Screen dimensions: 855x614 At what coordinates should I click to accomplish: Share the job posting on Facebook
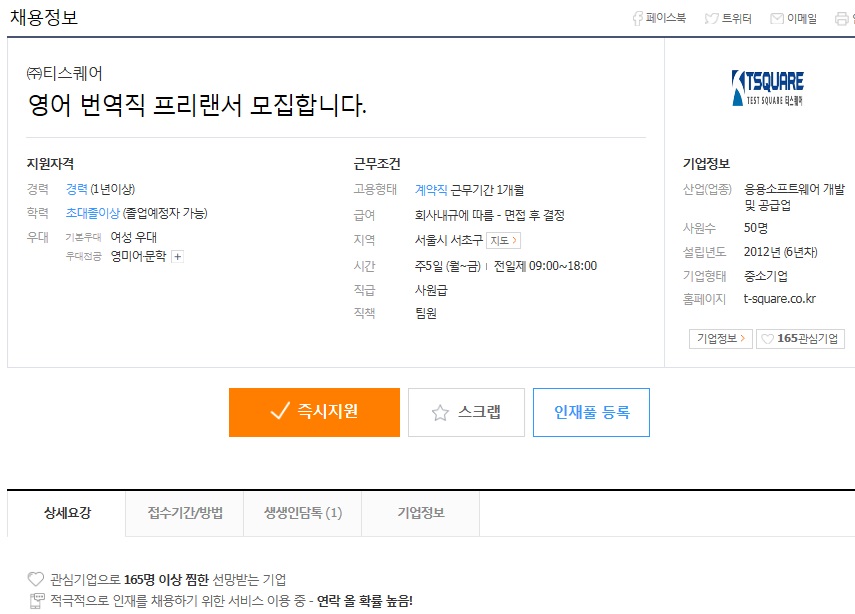coord(659,18)
